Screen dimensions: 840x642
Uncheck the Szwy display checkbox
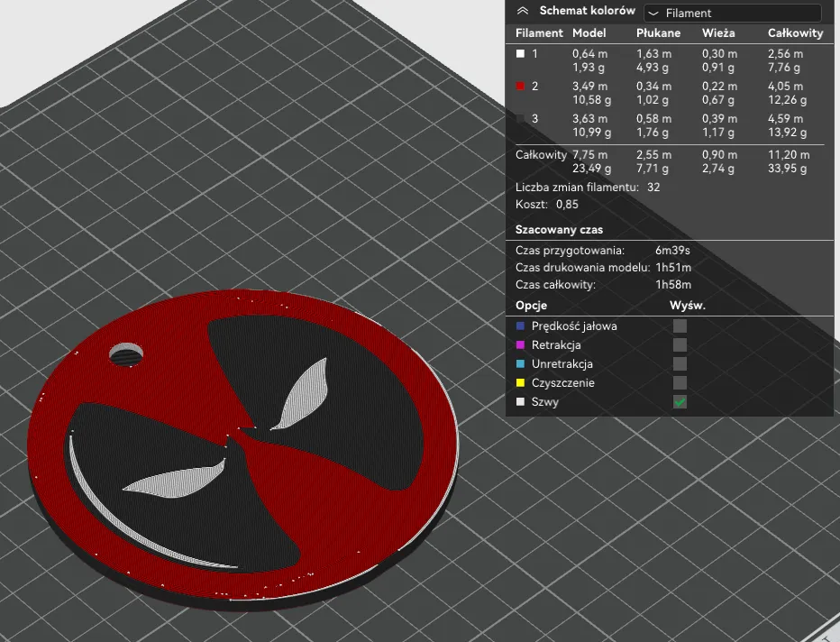[680, 402]
